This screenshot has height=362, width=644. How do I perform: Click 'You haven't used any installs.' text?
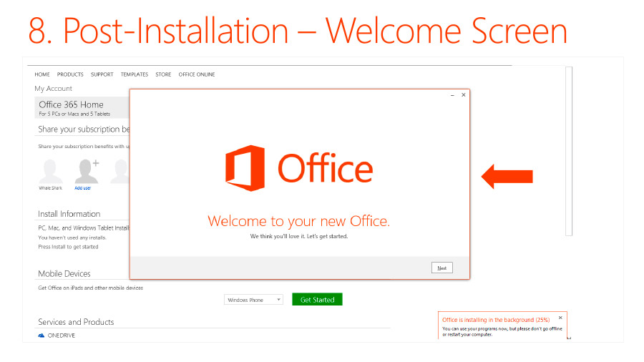coord(72,238)
